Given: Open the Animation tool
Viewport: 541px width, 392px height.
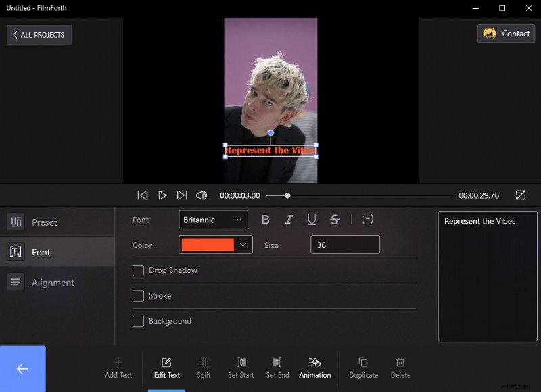Looking at the screenshot, I should [x=314, y=368].
